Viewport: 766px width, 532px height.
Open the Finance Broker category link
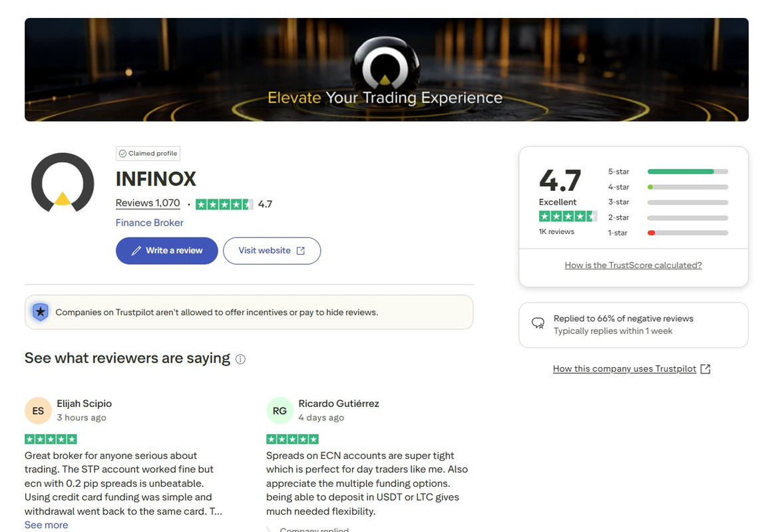pyautogui.click(x=150, y=223)
